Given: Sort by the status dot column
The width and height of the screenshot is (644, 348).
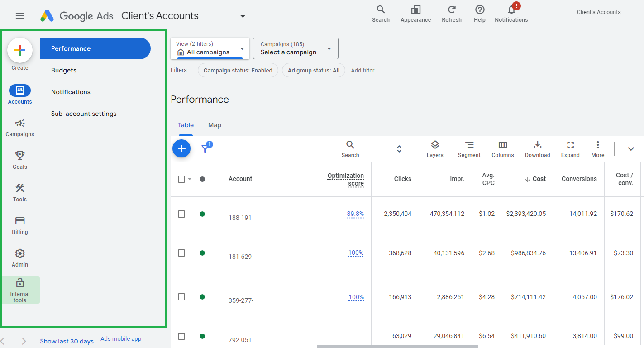Looking at the screenshot, I should point(202,179).
